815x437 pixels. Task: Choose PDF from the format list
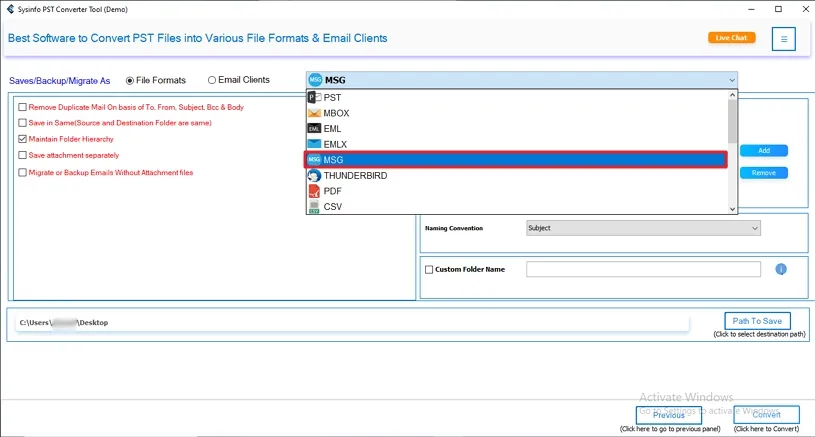517,191
